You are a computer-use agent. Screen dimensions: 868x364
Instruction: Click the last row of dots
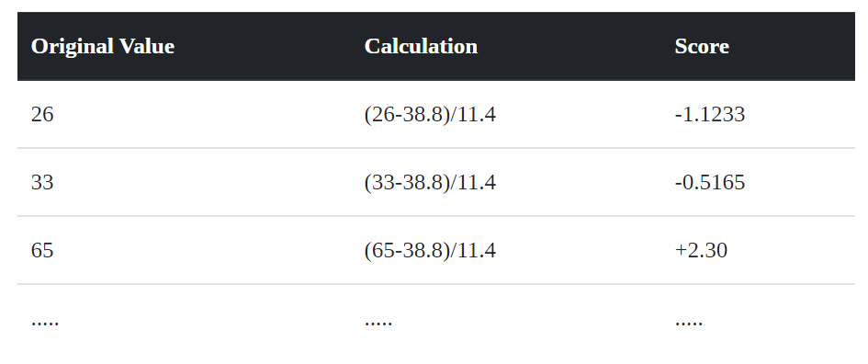pyautogui.click(x=436, y=320)
